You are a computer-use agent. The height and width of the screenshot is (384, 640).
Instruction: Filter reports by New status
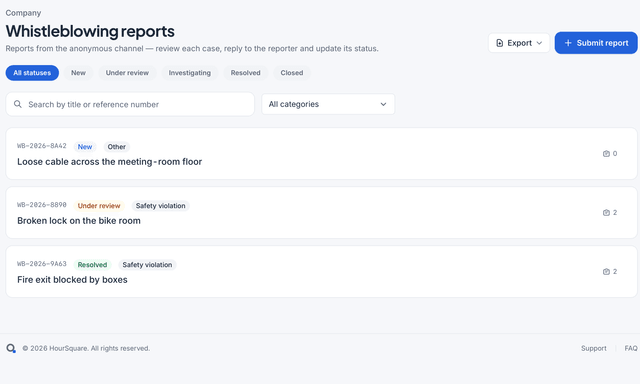pyautogui.click(x=78, y=73)
